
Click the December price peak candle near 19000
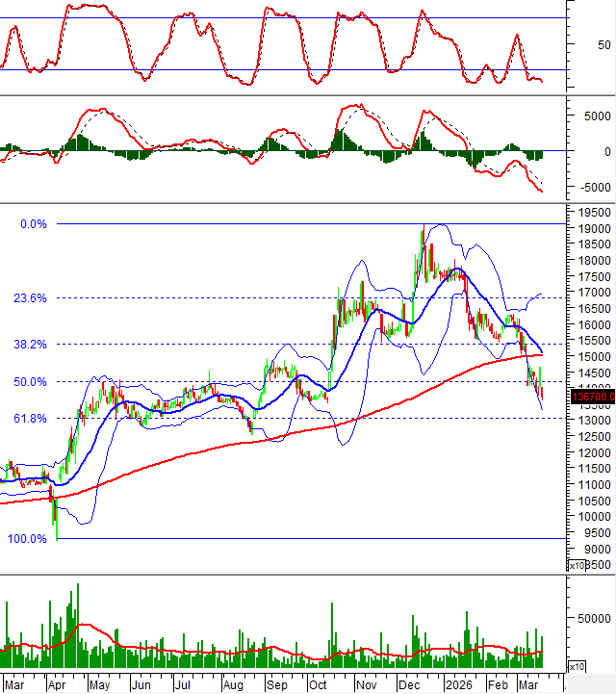tap(423, 234)
